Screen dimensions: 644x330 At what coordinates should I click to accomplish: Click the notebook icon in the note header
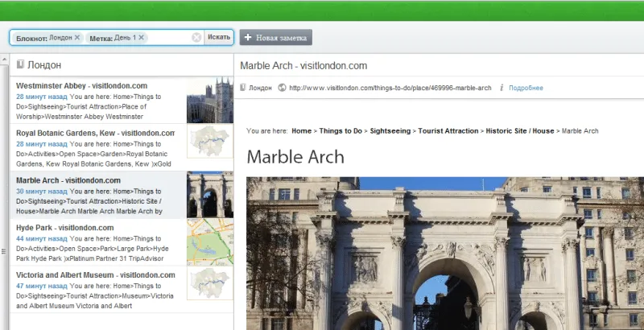click(x=242, y=88)
